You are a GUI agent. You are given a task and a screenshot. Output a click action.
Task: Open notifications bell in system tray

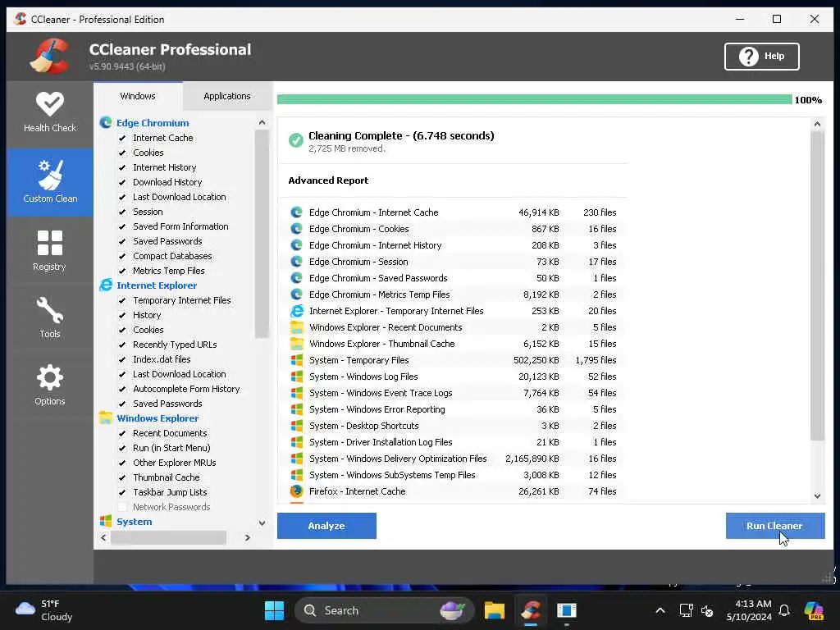[784, 610]
